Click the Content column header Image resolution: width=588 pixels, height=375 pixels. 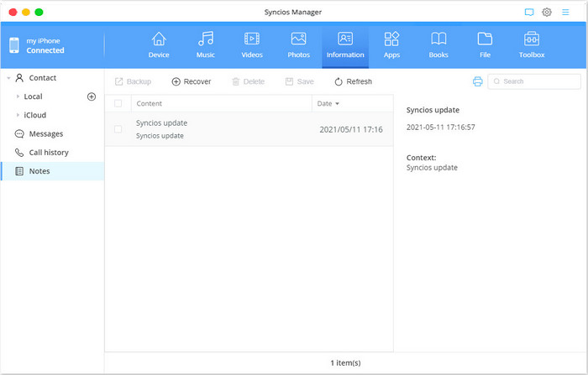(x=150, y=103)
